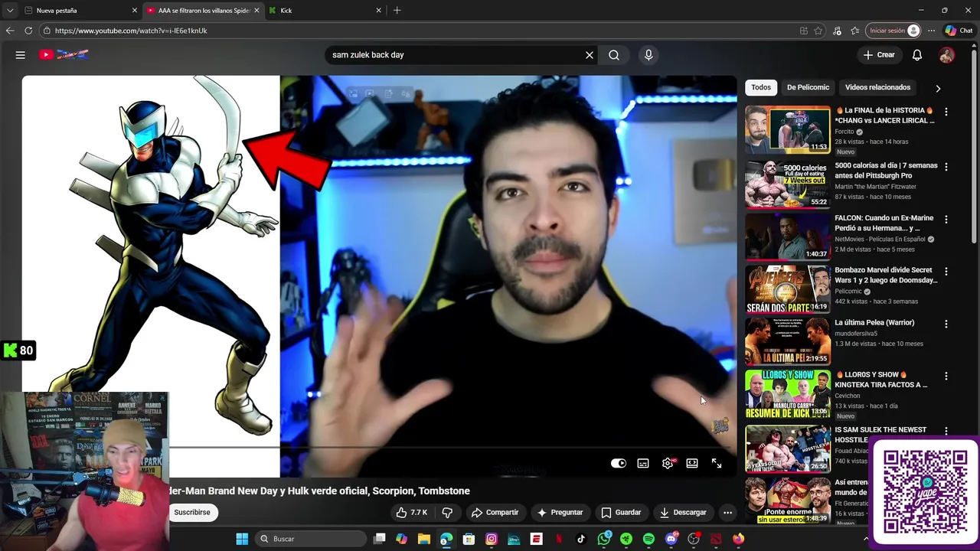Switch to theater mode in the player
Viewport: 980px width, 551px height.
(x=692, y=463)
